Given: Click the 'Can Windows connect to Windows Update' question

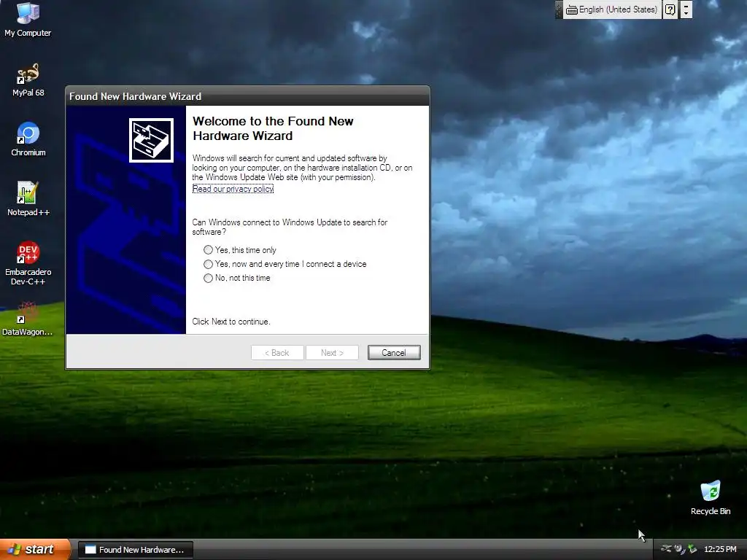Looking at the screenshot, I should pyautogui.click(x=290, y=227).
